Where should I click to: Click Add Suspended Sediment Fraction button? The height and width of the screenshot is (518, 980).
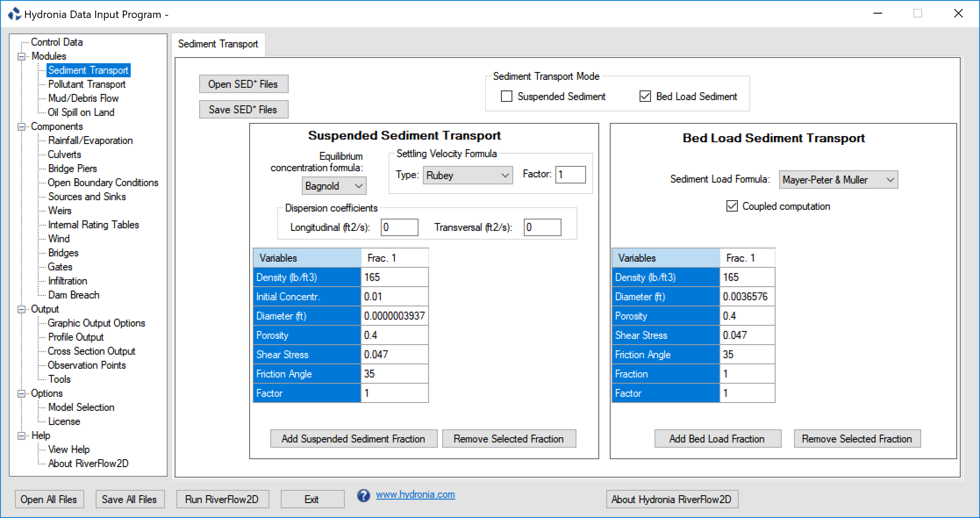pyautogui.click(x=354, y=439)
